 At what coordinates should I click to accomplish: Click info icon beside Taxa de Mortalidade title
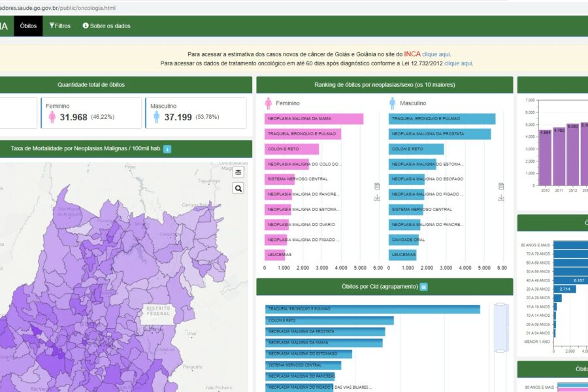[x=167, y=149]
